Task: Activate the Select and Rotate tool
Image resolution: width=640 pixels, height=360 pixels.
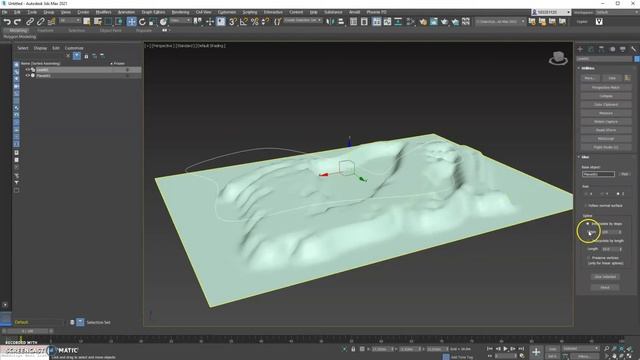Action: (142, 22)
